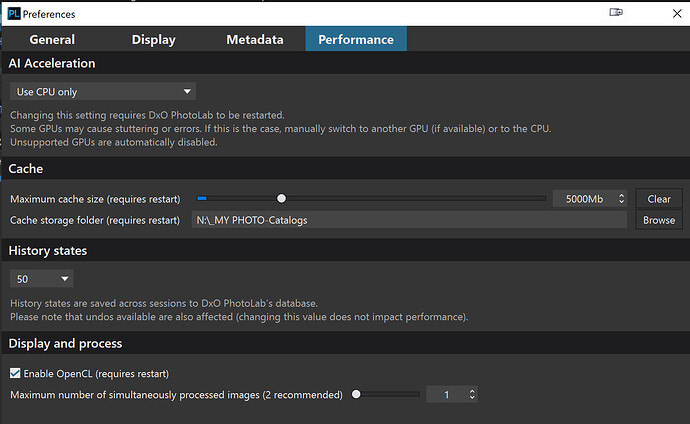
Task: Click the window-switch icon in title bar
Action: (615, 14)
